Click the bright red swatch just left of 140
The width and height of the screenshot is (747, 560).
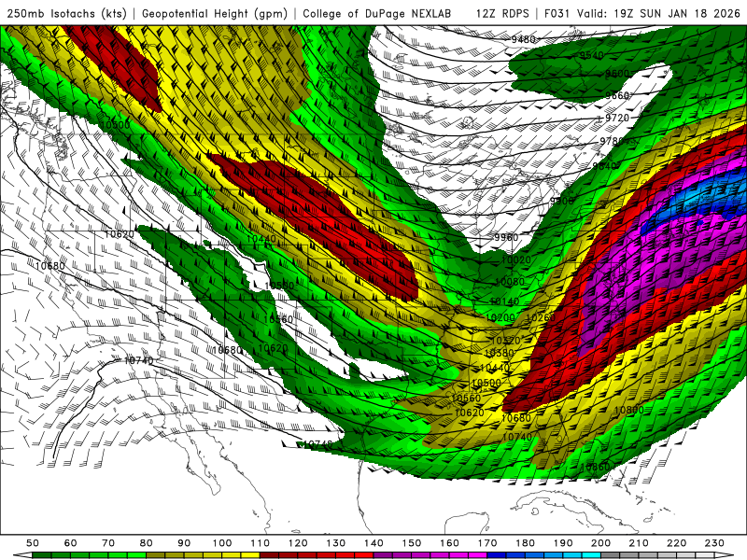[x=364, y=555]
